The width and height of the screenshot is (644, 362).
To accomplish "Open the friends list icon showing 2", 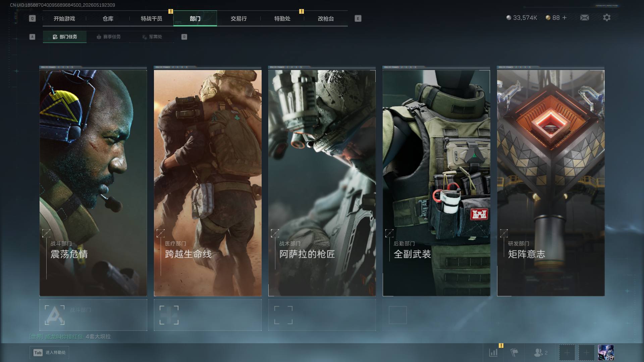I will pyautogui.click(x=540, y=353).
